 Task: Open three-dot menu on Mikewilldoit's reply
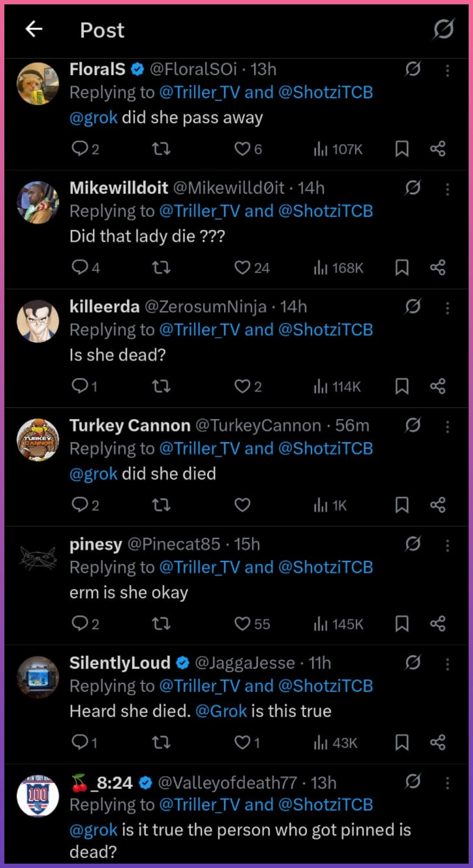[x=447, y=189]
